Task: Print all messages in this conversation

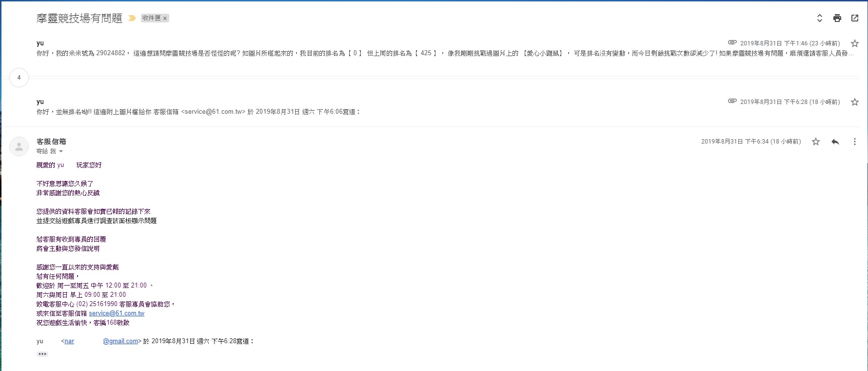Action: [837, 18]
